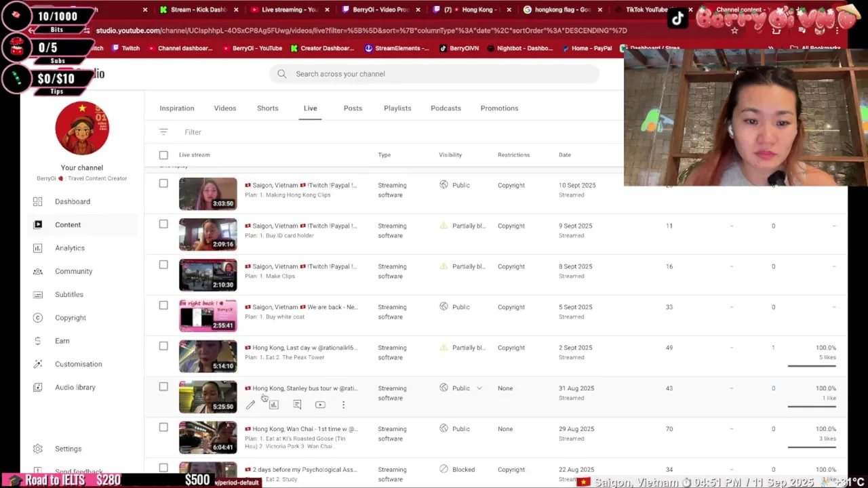
Task: Click like ratio bar on Stanley bus tour row
Action: [x=812, y=407]
